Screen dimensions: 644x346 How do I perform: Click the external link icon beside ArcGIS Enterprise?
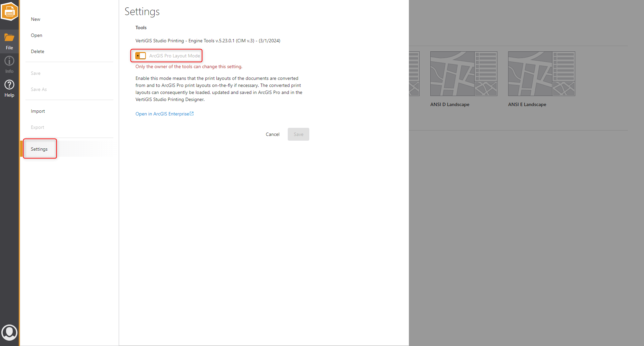pyautogui.click(x=192, y=114)
